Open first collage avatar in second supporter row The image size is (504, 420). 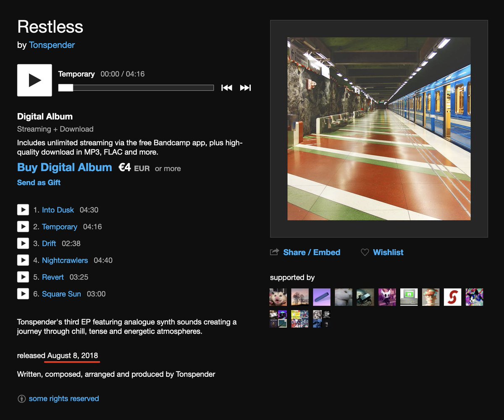tap(278, 319)
